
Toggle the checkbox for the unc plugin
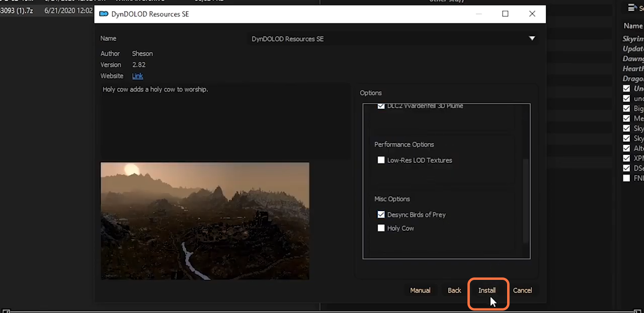[626, 98]
